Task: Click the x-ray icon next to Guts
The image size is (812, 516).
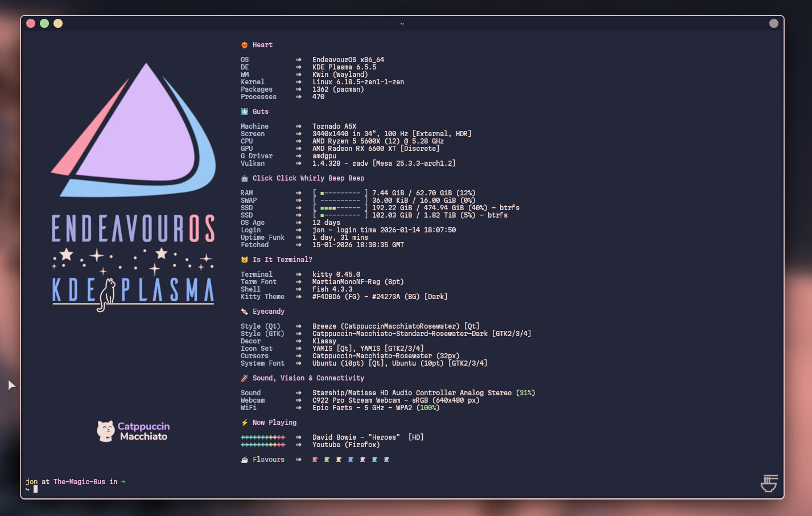Action: pos(244,112)
